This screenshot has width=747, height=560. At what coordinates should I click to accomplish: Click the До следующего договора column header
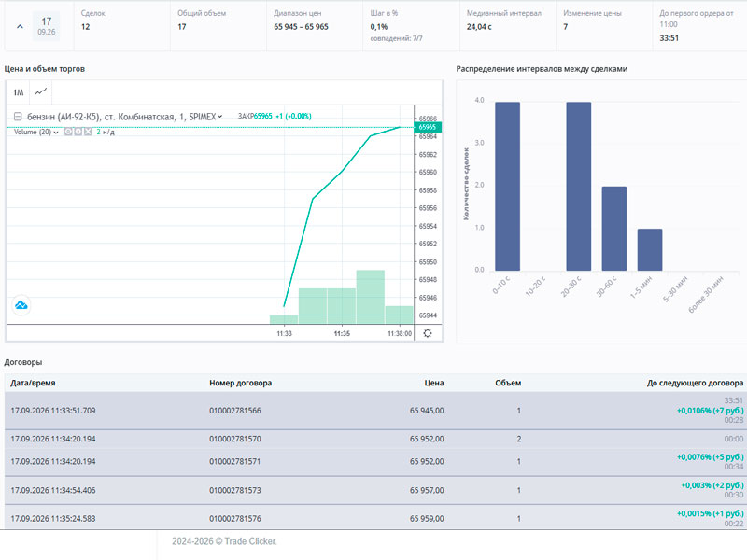point(695,383)
